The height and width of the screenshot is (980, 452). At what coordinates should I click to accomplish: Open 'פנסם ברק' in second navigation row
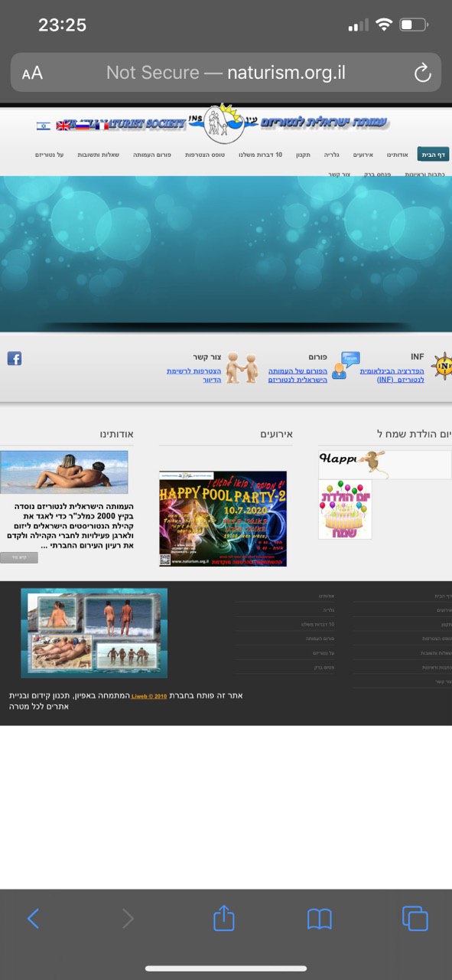tap(377, 175)
